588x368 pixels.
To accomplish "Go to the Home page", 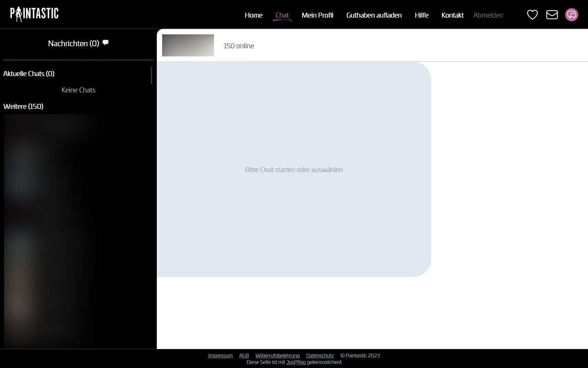I will click(253, 15).
